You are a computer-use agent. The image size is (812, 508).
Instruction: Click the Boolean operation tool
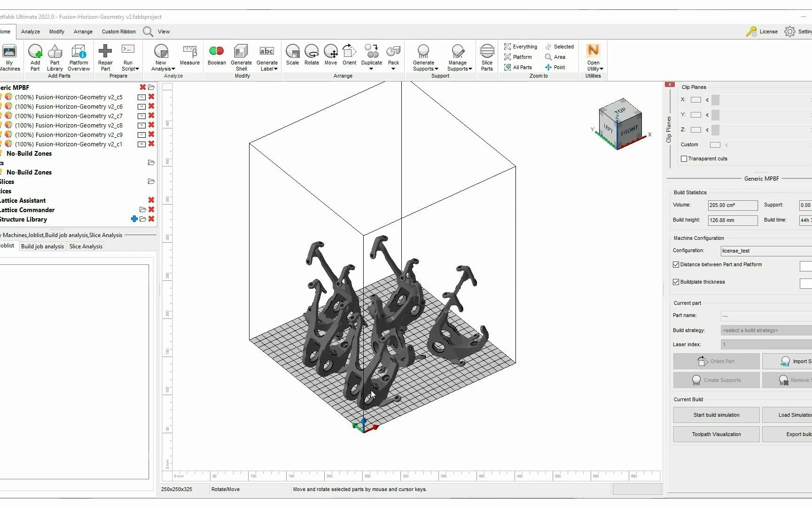217,56
